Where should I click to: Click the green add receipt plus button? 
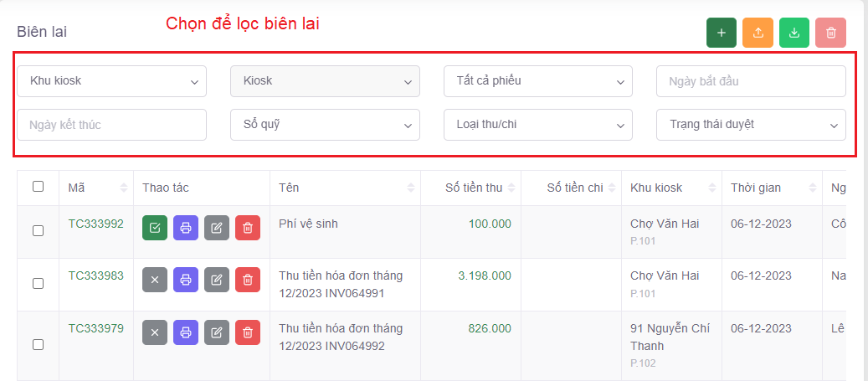pos(721,33)
